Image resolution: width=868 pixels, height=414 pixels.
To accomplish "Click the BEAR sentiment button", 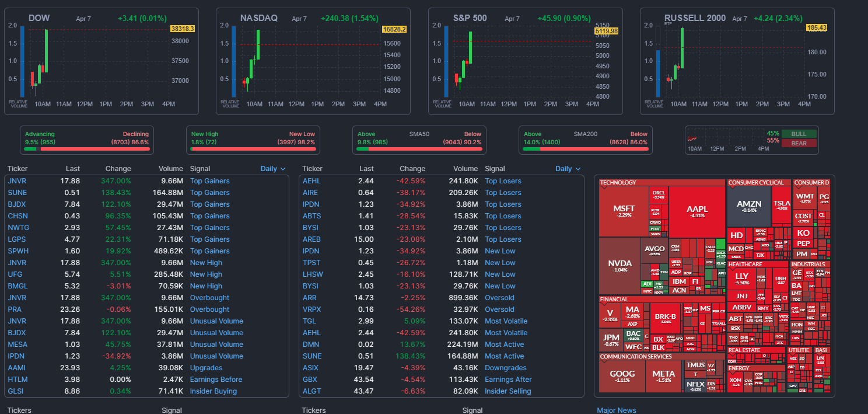I will (799, 143).
